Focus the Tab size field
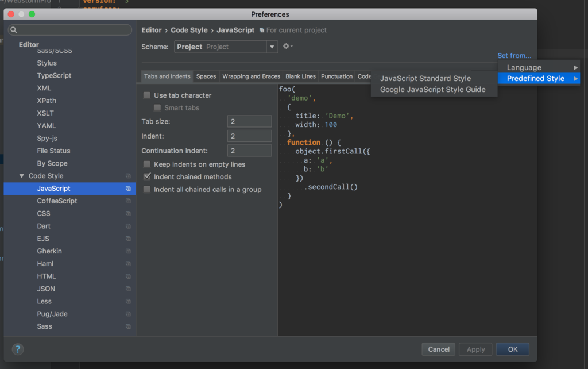 coord(249,121)
